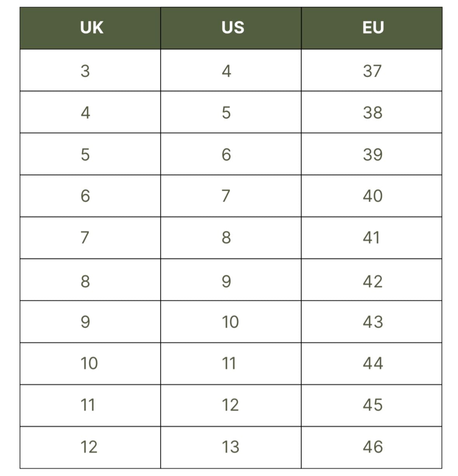Click UK size 5 cell

click(85, 154)
